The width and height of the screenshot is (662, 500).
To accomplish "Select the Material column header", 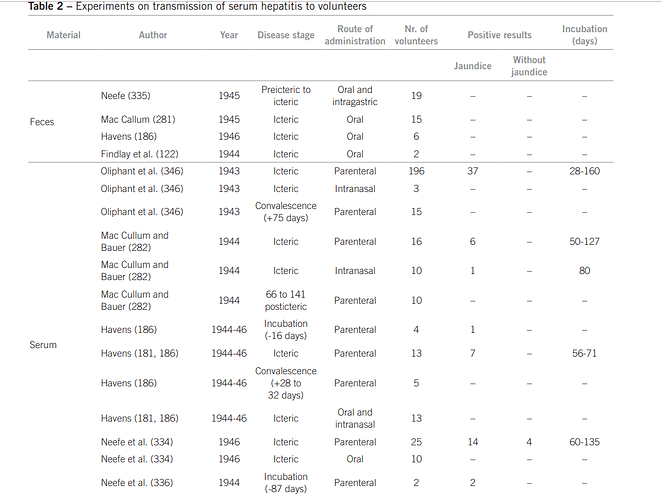I will tap(63, 35).
